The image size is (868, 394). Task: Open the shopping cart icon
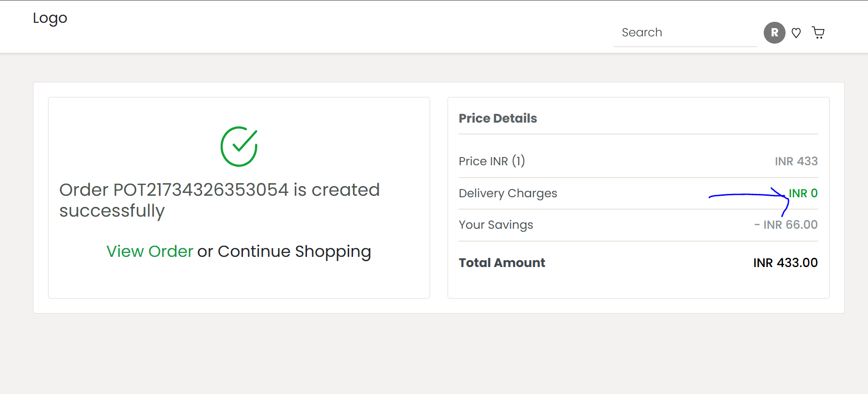(x=819, y=32)
